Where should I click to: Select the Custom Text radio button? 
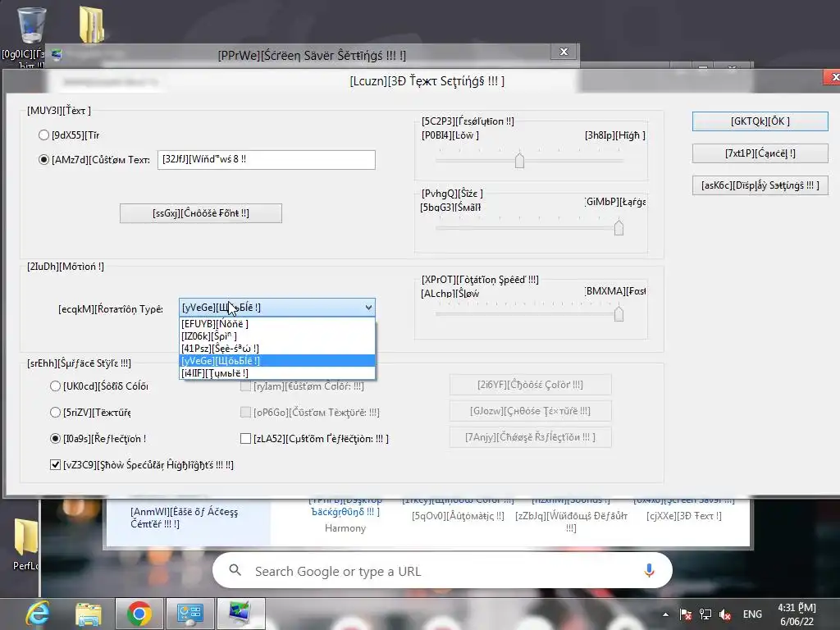pyautogui.click(x=44, y=160)
